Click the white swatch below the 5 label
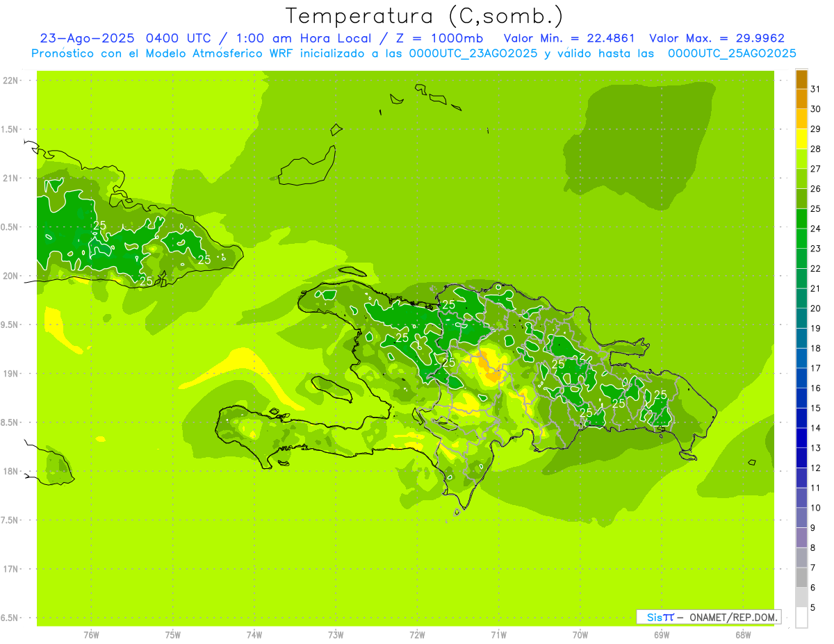This screenshot has height=644, width=834. point(801,618)
